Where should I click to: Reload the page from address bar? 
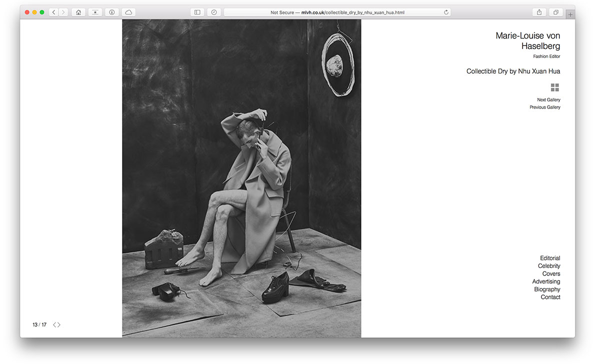(x=446, y=12)
